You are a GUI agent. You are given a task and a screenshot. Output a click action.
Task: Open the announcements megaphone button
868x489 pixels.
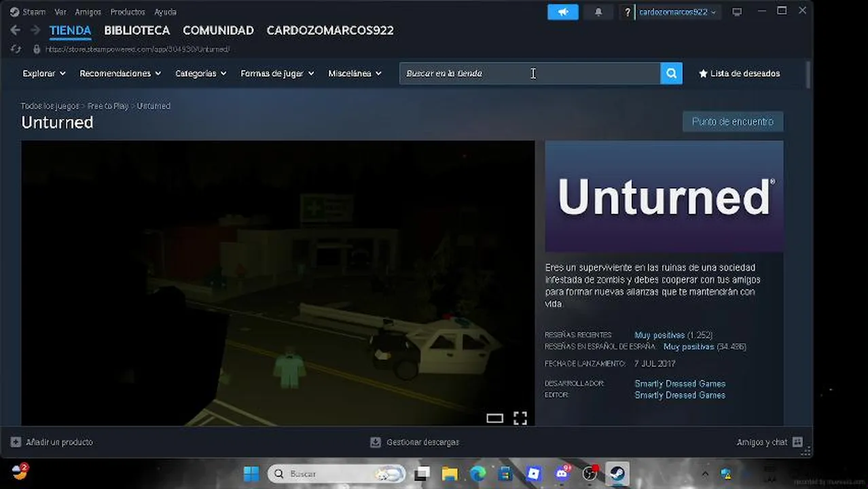563,12
